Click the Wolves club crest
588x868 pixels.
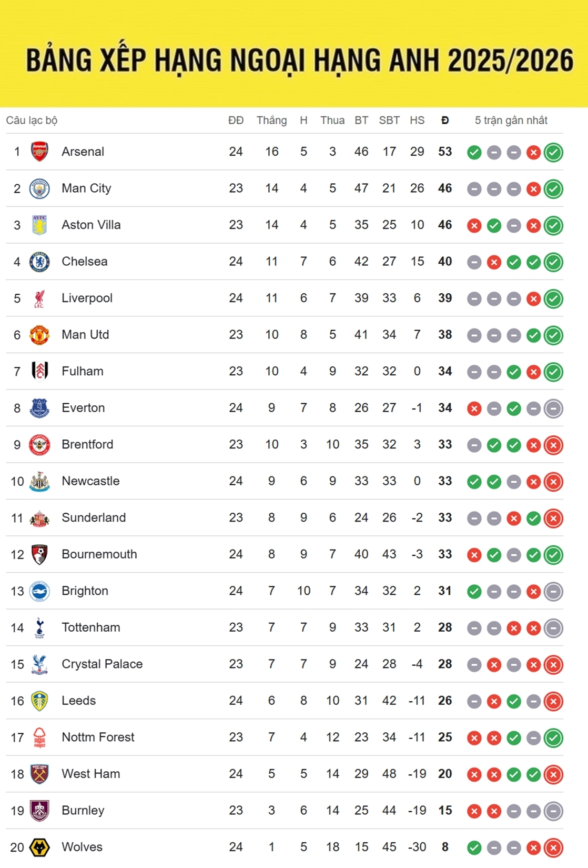[39, 847]
